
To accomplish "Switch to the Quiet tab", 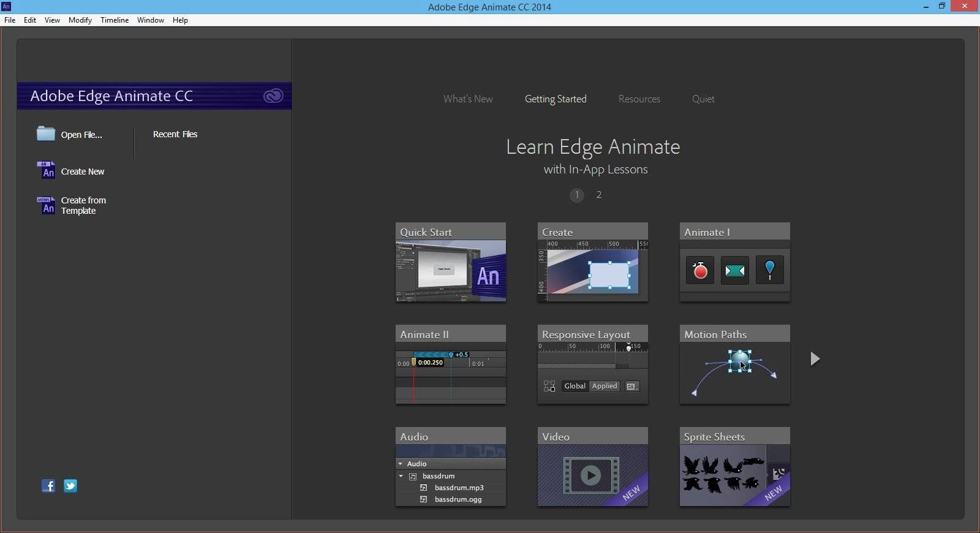I will 703,99.
